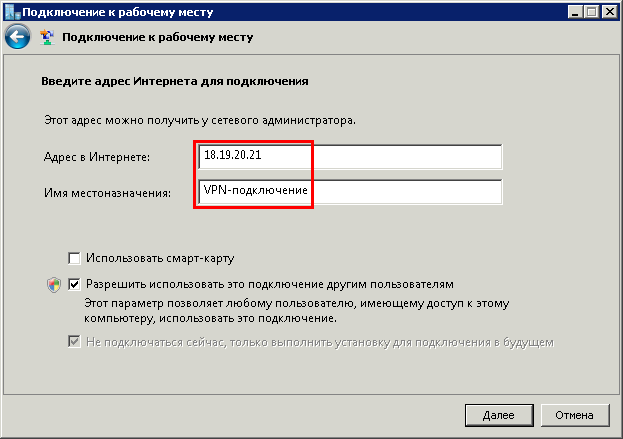The height and width of the screenshot is (439, 623).
Task: Click the title bar text Подключение к рабочему месту
Action: pyautogui.click(x=118, y=12)
